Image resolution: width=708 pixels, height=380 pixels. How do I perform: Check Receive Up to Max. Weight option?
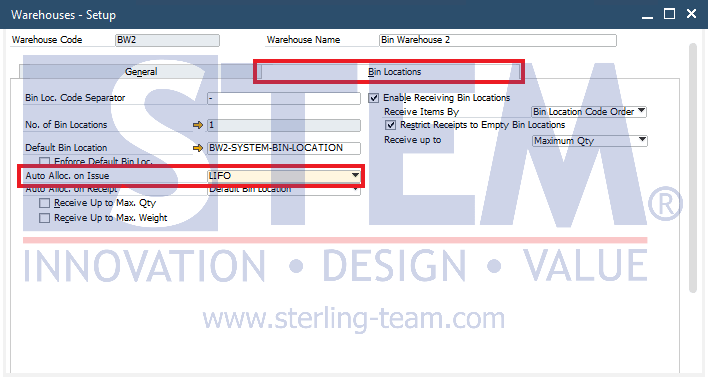(x=44, y=218)
